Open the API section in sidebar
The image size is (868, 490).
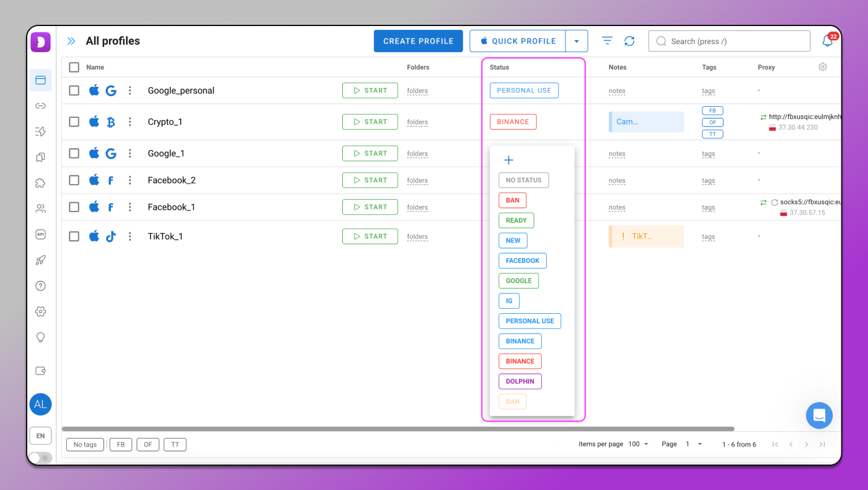click(x=40, y=234)
